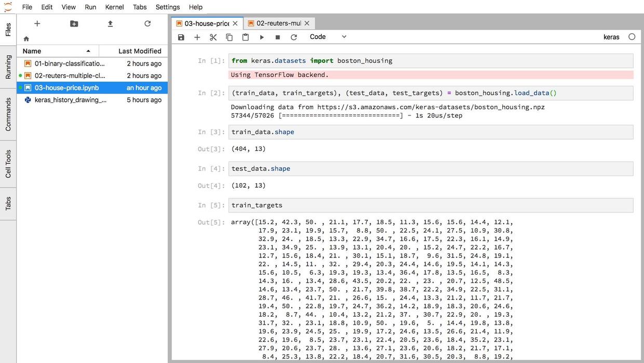Open the cell type Code dropdown
The image size is (644, 363).
(328, 37)
